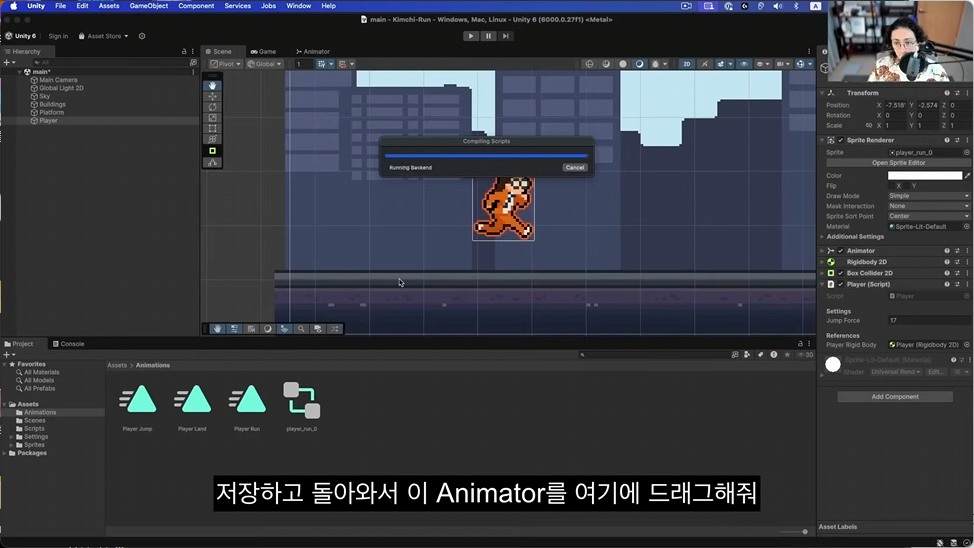Select the Rect tool in Scene toolbar
The width and height of the screenshot is (974, 548).
click(x=212, y=129)
